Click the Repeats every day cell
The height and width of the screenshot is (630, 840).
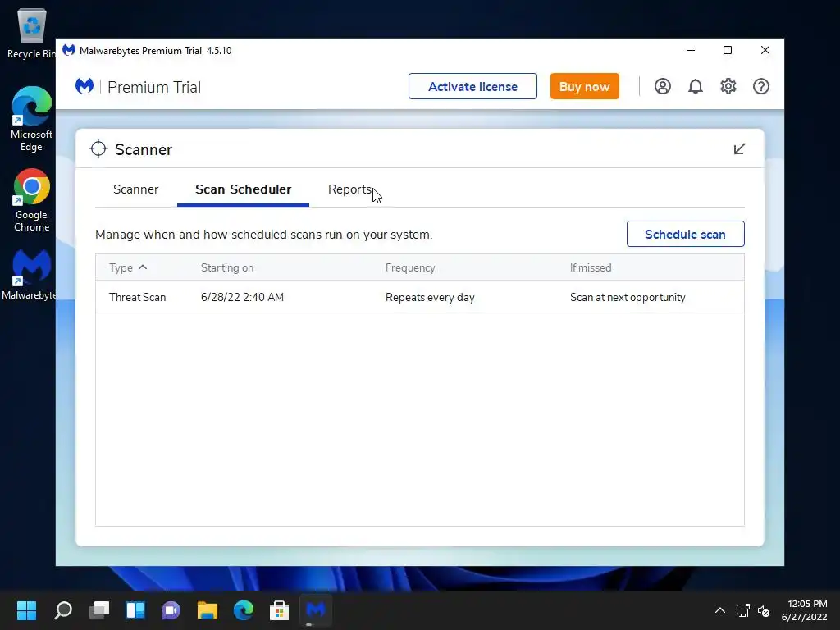coord(430,297)
